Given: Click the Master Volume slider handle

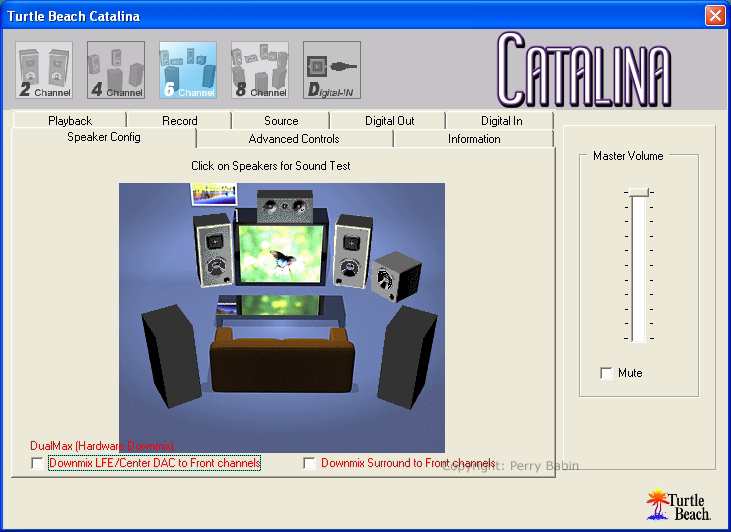Looking at the screenshot, I should point(638,192).
